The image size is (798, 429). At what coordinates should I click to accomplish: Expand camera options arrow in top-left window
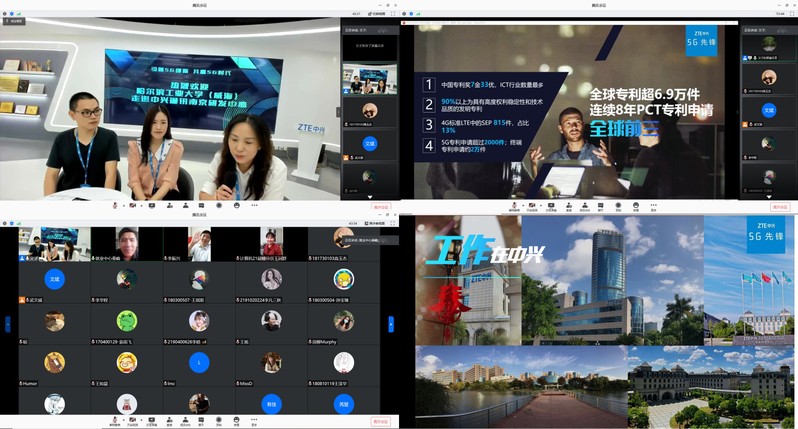pyautogui.click(x=141, y=206)
